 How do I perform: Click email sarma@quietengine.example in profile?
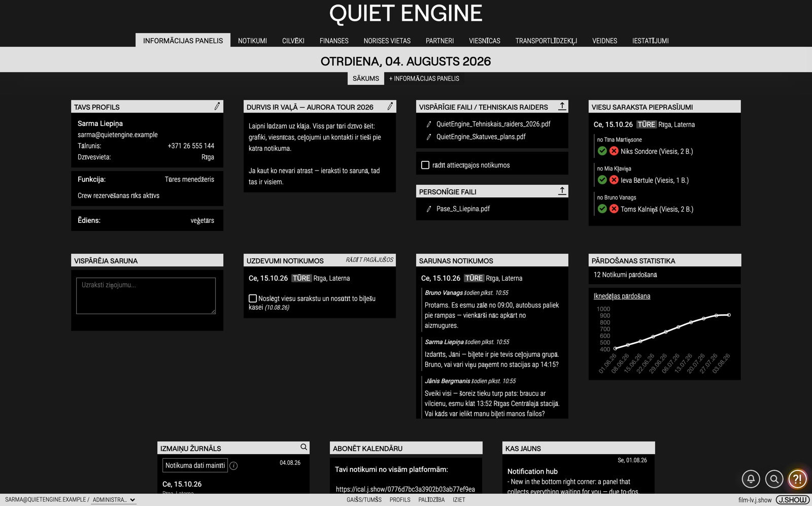coord(118,134)
